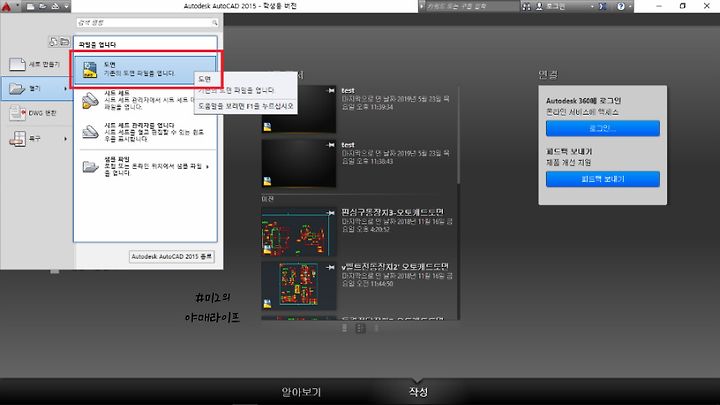
Task: Expand the quick access toolbar customization arrow
Action: tap(66, 6)
